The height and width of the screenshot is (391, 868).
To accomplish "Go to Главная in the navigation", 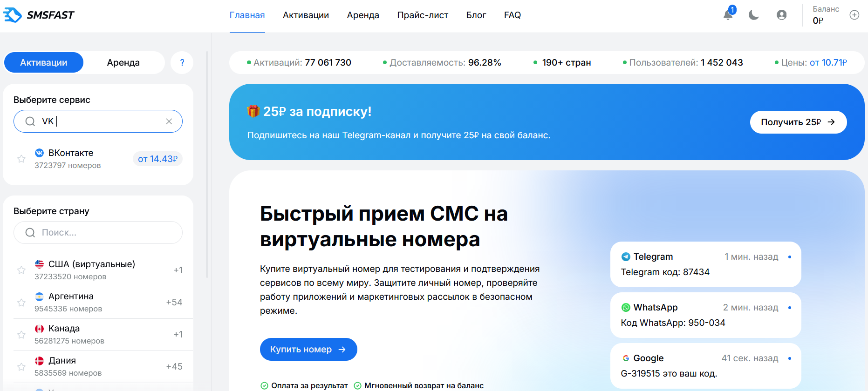I will [x=247, y=15].
